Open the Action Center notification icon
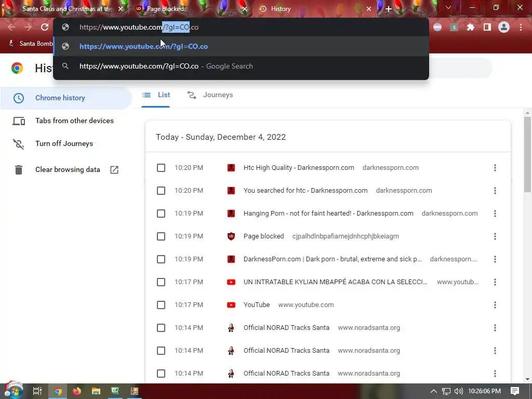Screen dimensions: 532x399 (x=515, y=391)
